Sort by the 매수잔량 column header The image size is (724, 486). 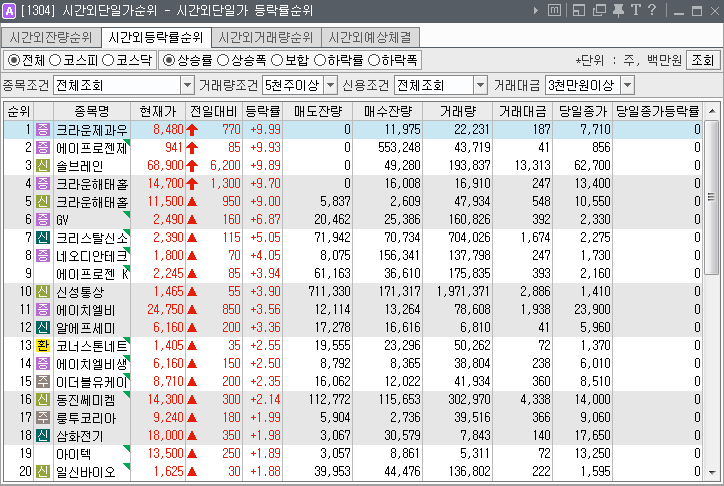click(x=388, y=111)
